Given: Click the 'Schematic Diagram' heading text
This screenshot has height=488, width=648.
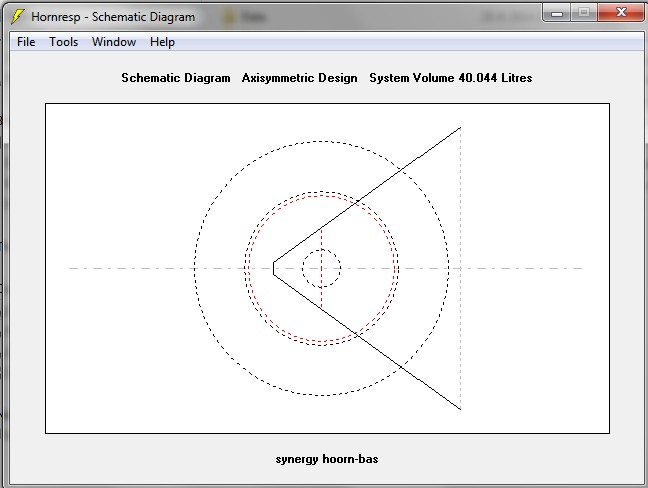Looking at the screenshot, I should pyautogui.click(x=176, y=78).
